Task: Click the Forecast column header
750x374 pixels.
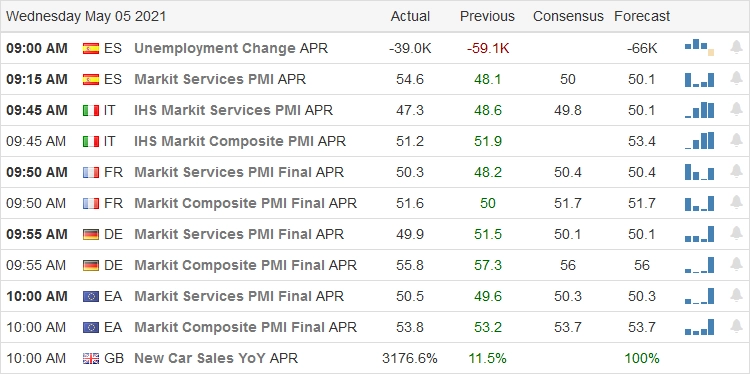Action: [642, 16]
